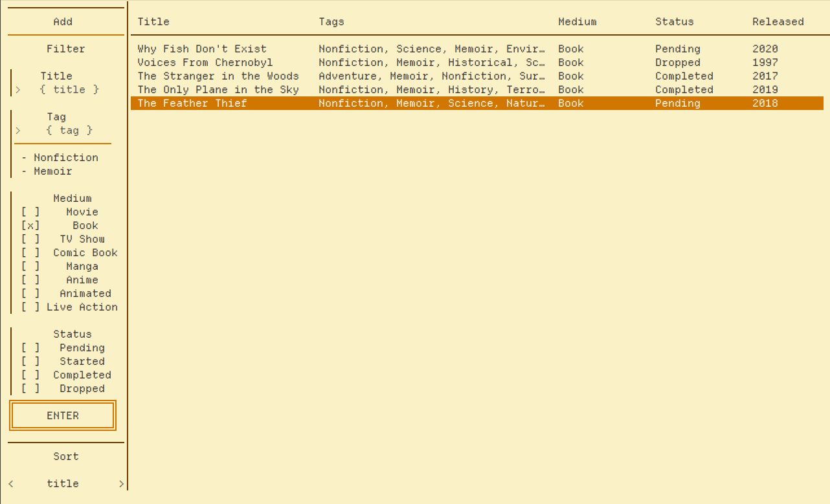Image resolution: width=830 pixels, height=504 pixels.
Task: Check the Comic Book medium checkbox
Action: pos(30,252)
